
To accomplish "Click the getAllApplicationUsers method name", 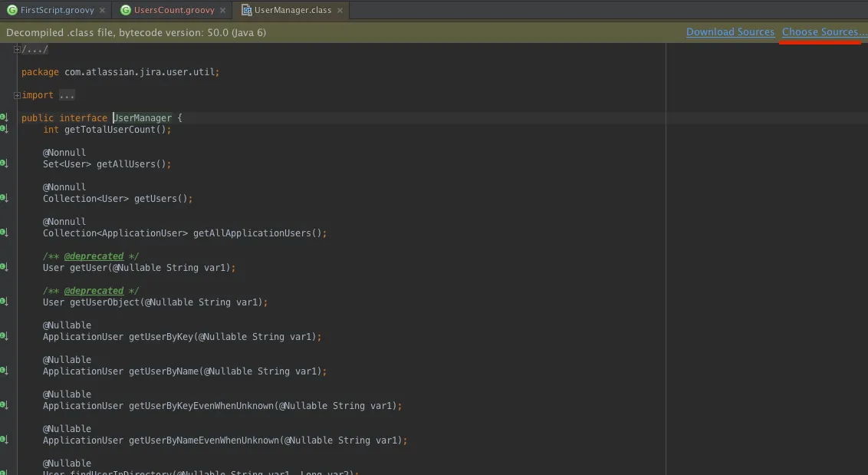I will point(252,233).
